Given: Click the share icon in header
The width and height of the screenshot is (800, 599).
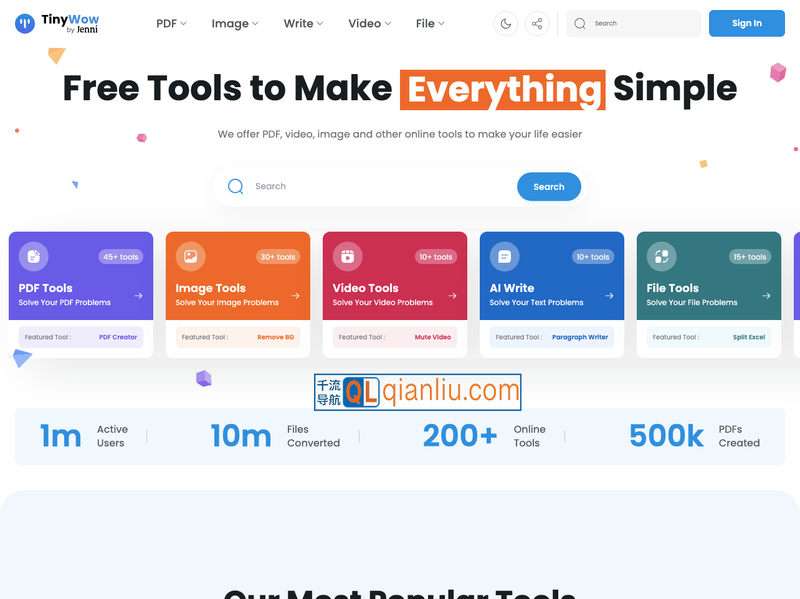Looking at the screenshot, I should 538,23.
